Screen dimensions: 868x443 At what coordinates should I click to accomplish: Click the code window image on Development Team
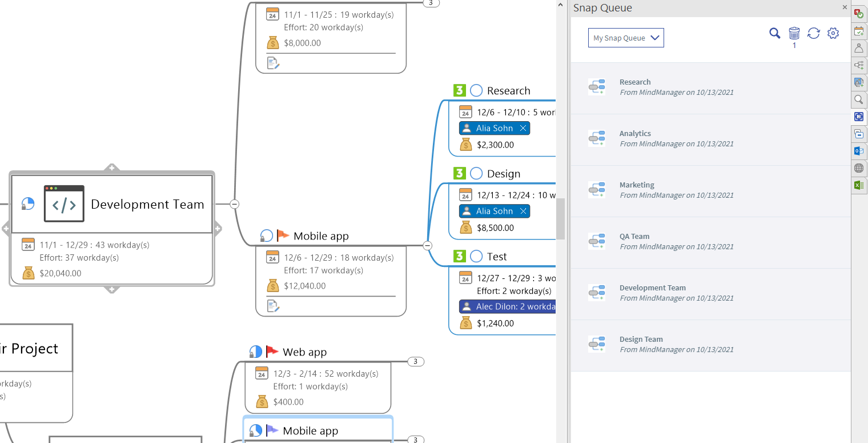click(x=64, y=203)
